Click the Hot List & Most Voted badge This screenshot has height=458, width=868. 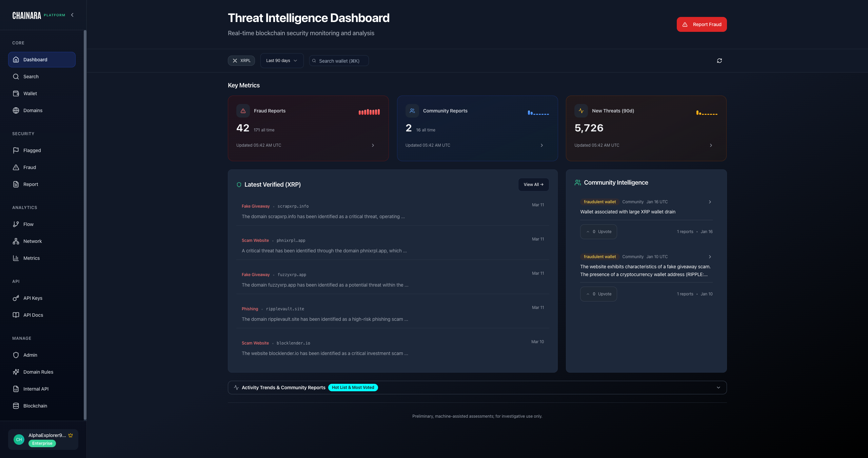[353, 388]
